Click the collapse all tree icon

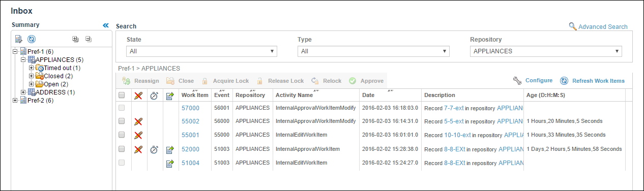(x=88, y=39)
